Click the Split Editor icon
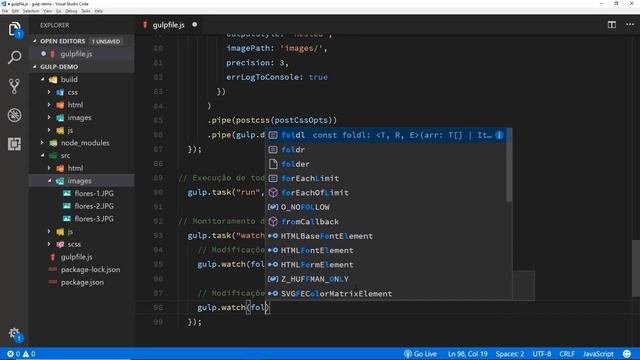Screen dimensions: 640x360 pos(611,25)
